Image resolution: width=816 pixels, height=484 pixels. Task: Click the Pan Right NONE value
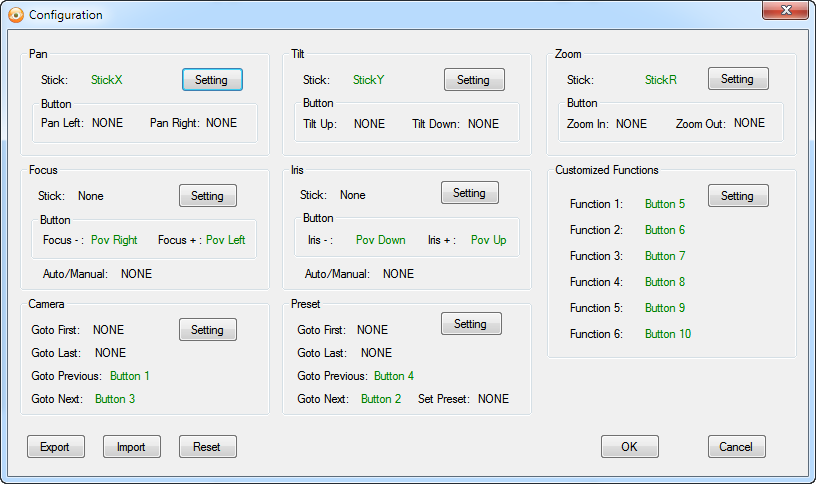[x=222, y=123]
